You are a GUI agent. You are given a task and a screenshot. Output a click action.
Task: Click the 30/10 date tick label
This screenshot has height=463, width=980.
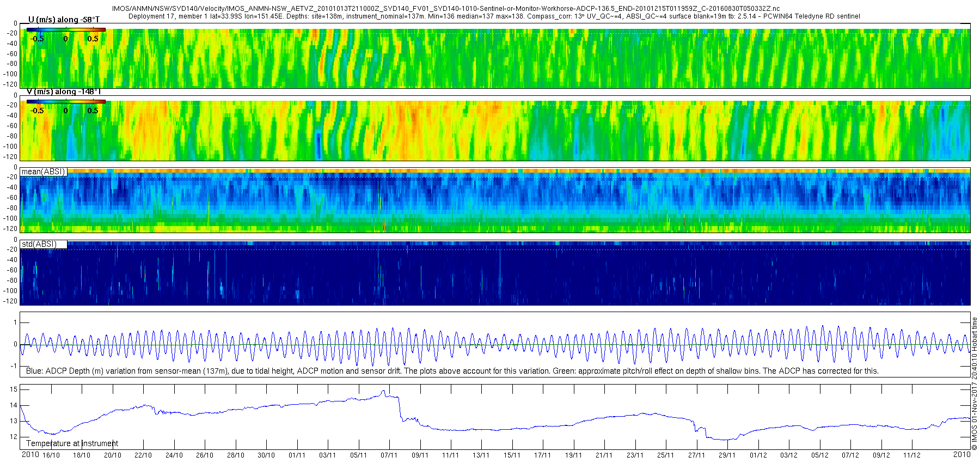pyautogui.click(x=266, y=455)
